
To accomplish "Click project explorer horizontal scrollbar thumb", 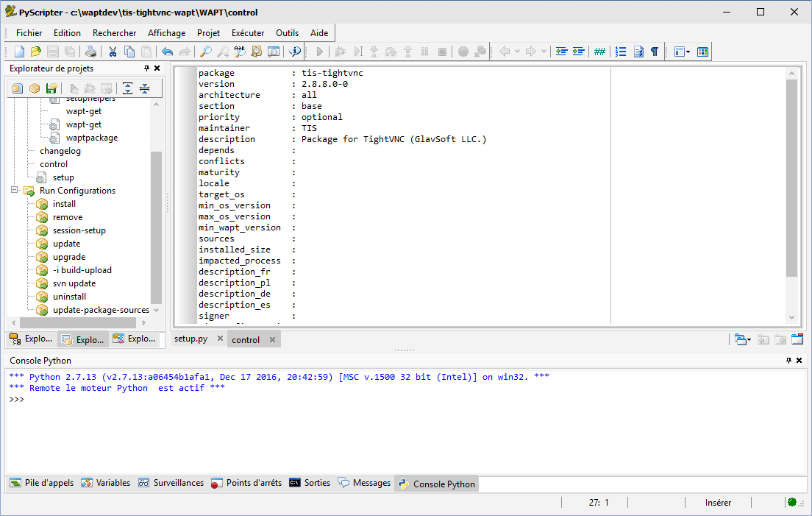I will click(x=78, y=322).
